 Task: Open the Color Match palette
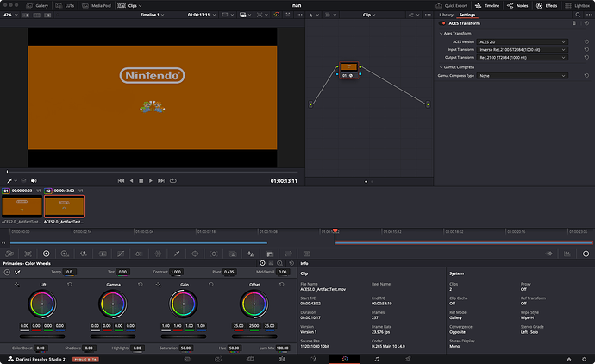28,254
